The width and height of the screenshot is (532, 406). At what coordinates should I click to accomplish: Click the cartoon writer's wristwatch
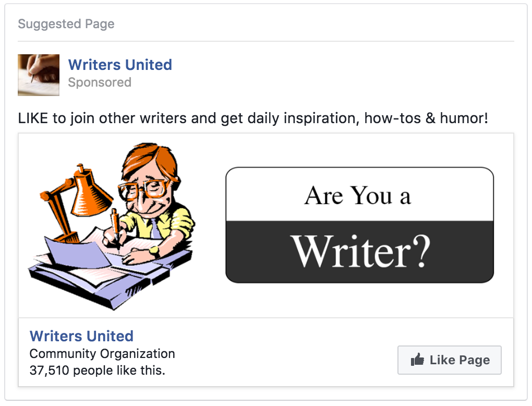pos(154,250)
